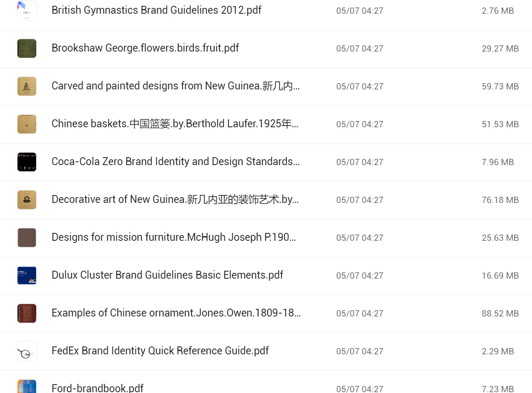Select the Ford-brandbook.pdf file name
This screenshot has height=393, width=532.
(97, 388)
